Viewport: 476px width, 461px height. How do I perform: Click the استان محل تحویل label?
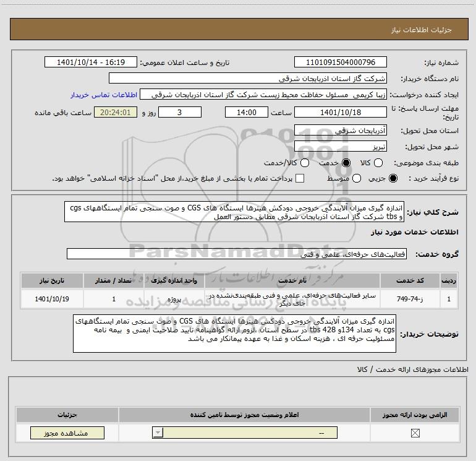(430, 131)
